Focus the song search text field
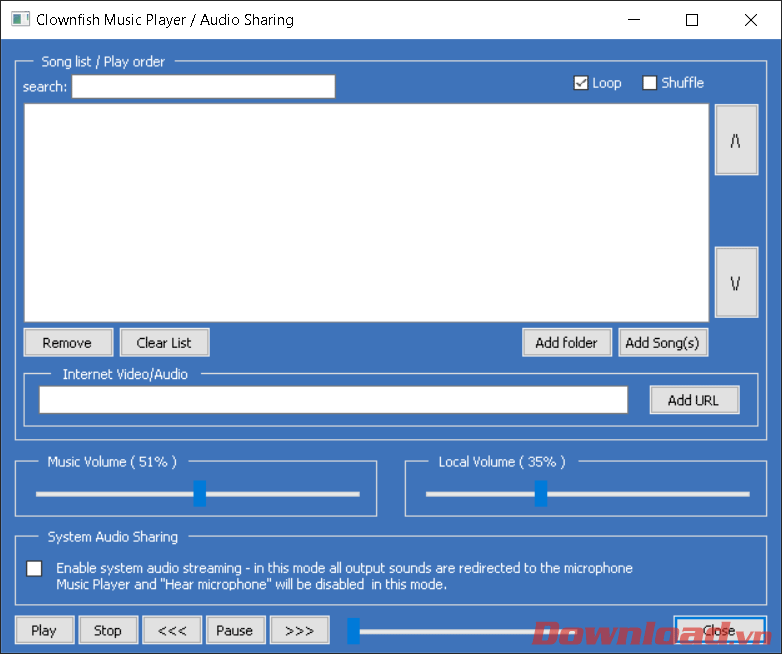This screenshot has height=654, width=782. click(x=203, y=87)
